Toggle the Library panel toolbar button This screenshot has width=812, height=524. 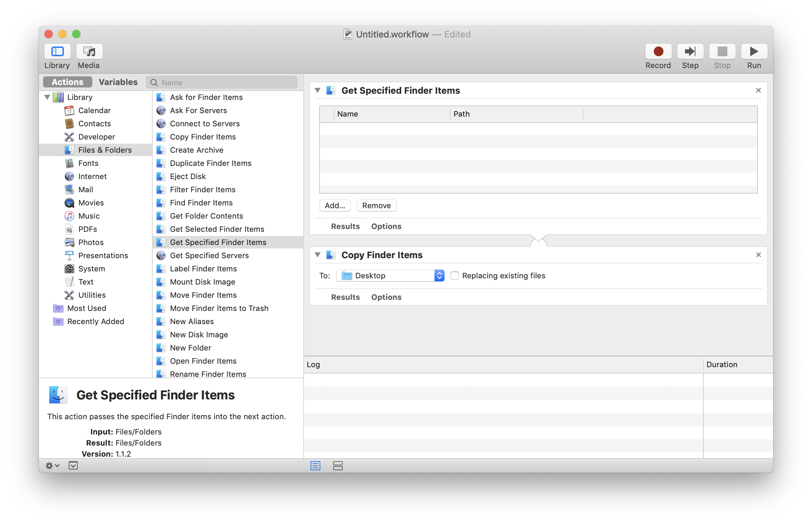[x=57, y=52]
